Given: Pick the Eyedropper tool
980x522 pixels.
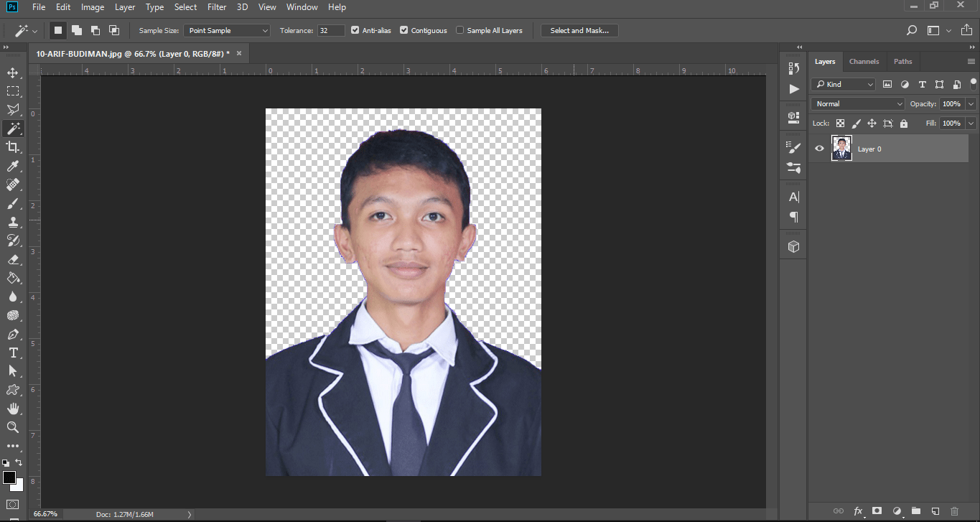Looking at the screenshot, I should [x=14, y=165].
